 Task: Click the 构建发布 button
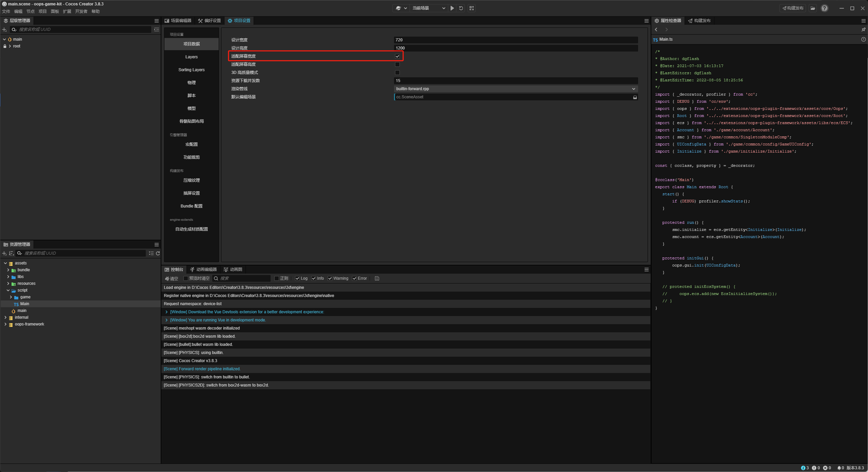click(792, 8)
